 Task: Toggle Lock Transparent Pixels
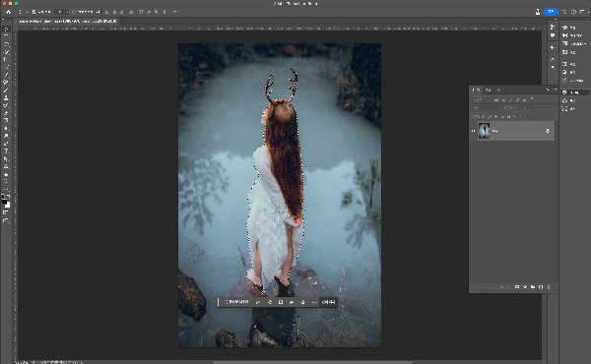tap(484, 117)
